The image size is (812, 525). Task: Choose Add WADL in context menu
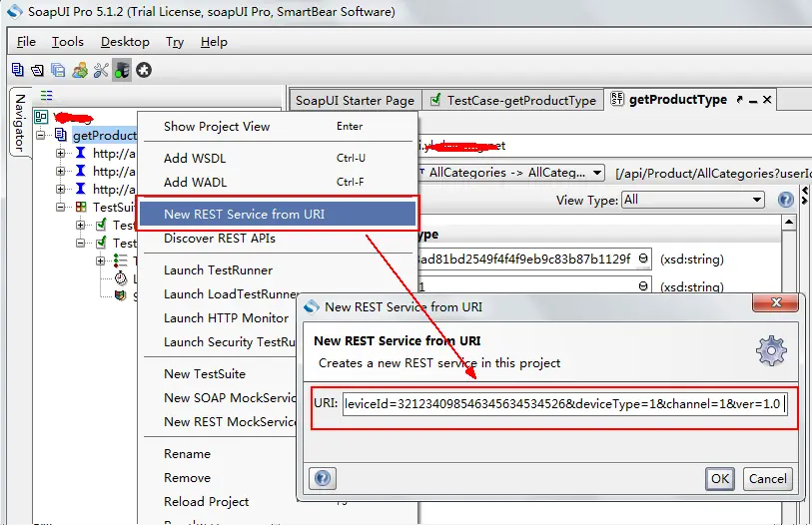pos(279,182)
